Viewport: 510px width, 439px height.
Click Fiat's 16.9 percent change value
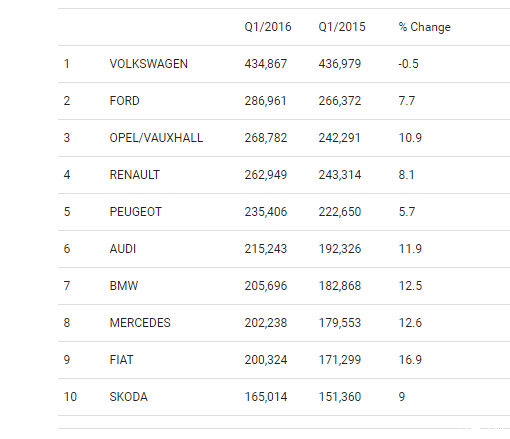coord(410,360)
